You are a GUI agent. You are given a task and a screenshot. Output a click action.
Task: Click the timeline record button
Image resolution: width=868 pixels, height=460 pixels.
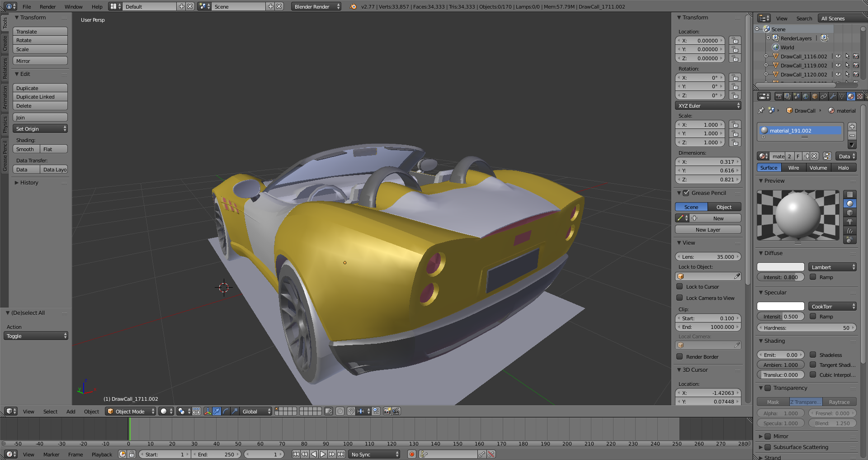tap(411, 454)
